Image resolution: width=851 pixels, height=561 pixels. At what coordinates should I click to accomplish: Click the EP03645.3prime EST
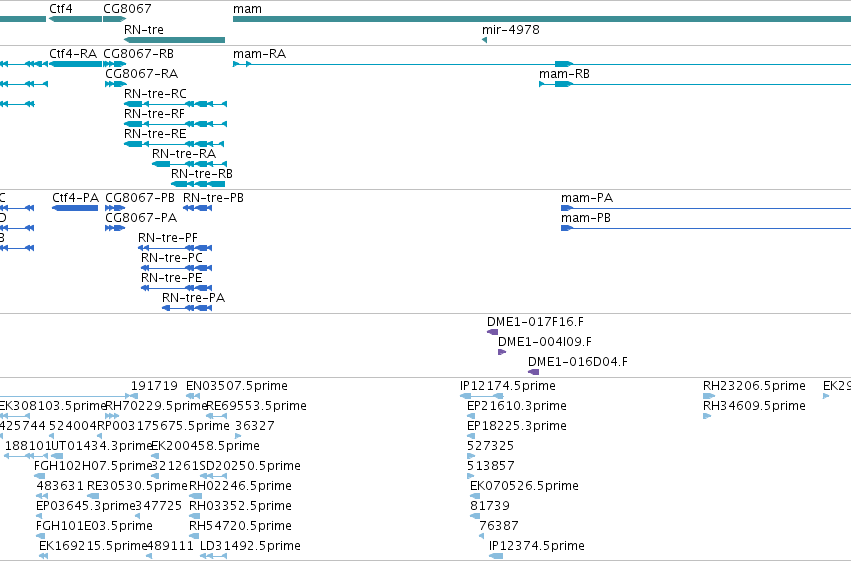tap(40, 516)
